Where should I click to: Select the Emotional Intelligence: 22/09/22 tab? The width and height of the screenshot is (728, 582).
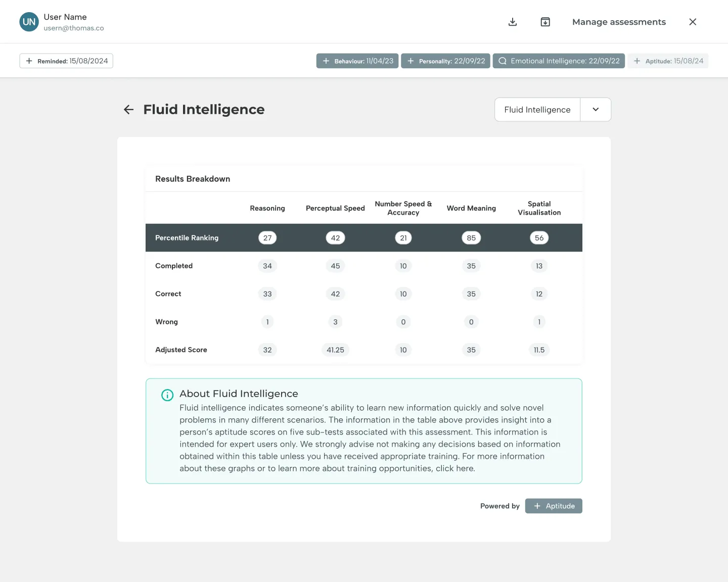pos(559,61)
